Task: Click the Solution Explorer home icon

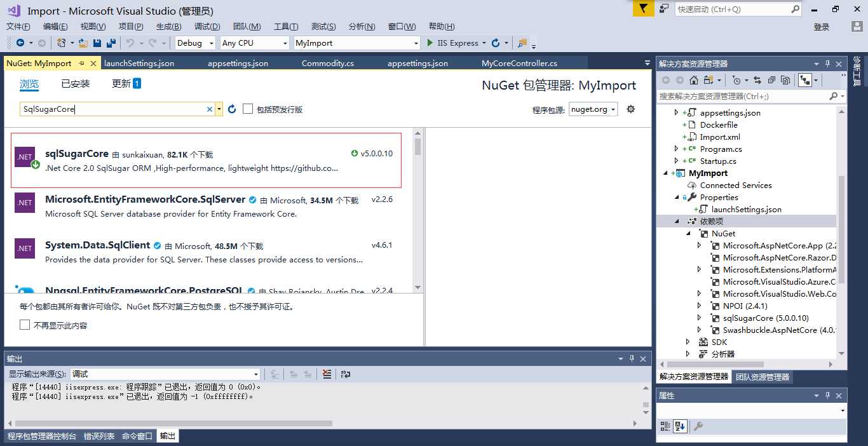Action: [x=694, y=80]
